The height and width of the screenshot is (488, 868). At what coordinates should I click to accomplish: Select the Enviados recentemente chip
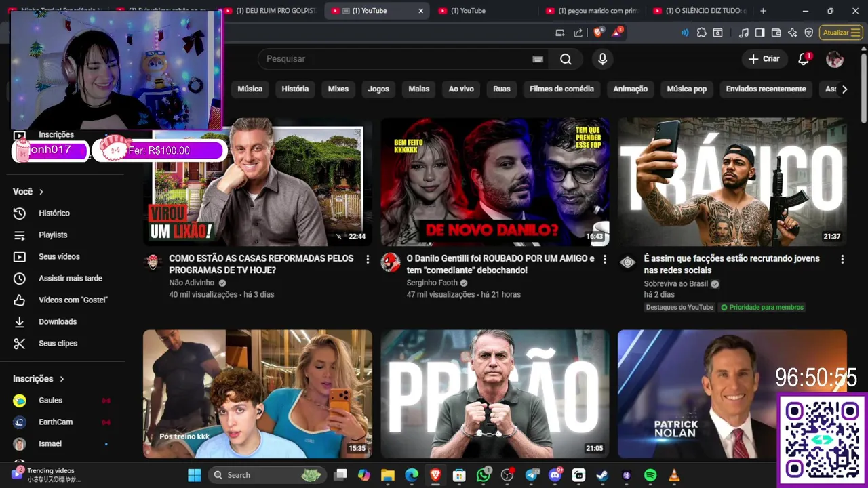coord(766,89)
